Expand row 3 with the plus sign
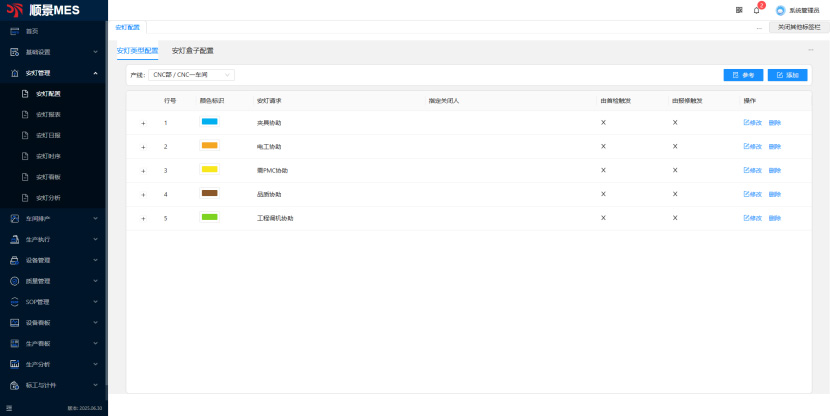Screen dimensions: 830x416 [x=143, y=171]
